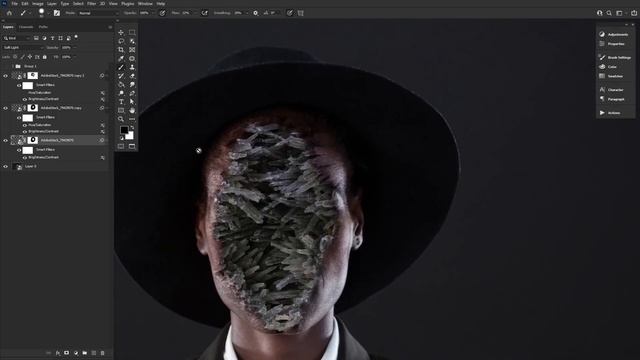The image size is (640, 360).
Task: Switch to the Paths tab
Action: tap(43, 27)
